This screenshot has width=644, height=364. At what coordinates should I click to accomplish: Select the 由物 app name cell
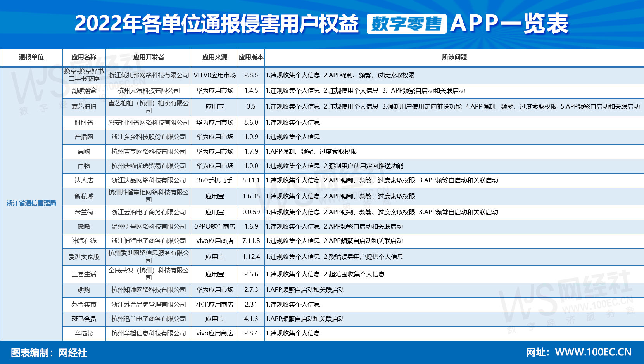pyautogui.click(x=84, y=166)
